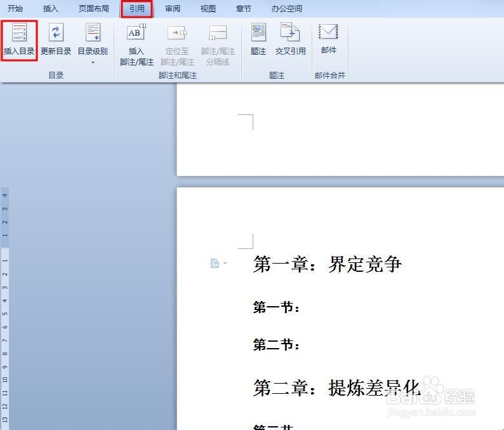Image resolution: width=504 pixels, height=430 pixels.
Task: Click the Update TOC (更新目录) icon
Action: pos(56,32)
